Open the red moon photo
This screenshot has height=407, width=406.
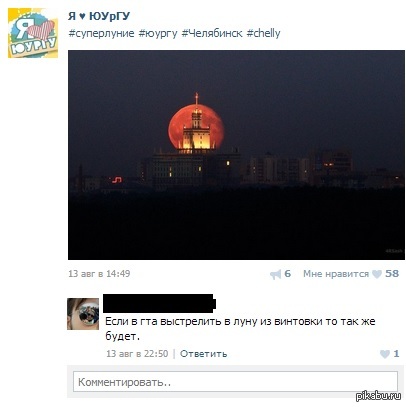point(236,155)
